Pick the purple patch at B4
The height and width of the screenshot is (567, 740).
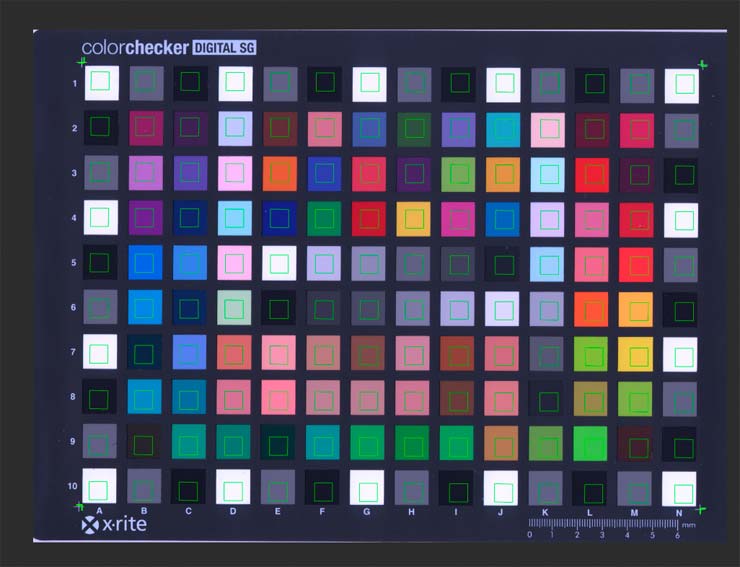146,218
